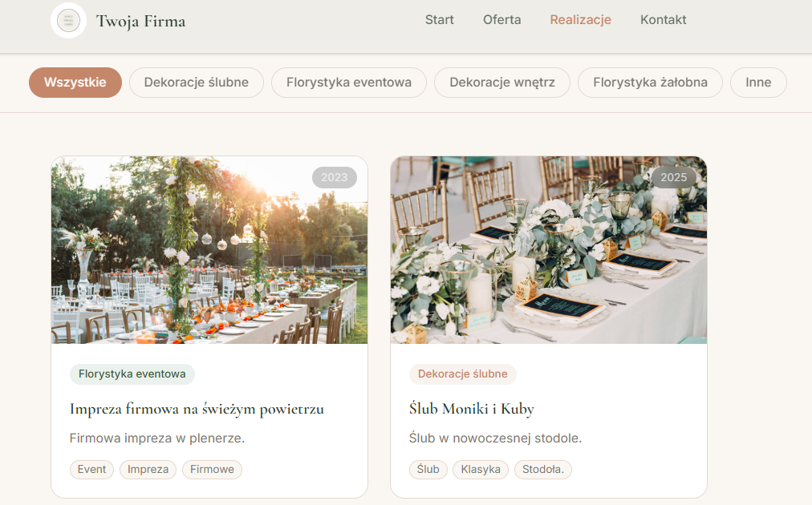
Task: Click the round company logo icon
Action: 68,21
